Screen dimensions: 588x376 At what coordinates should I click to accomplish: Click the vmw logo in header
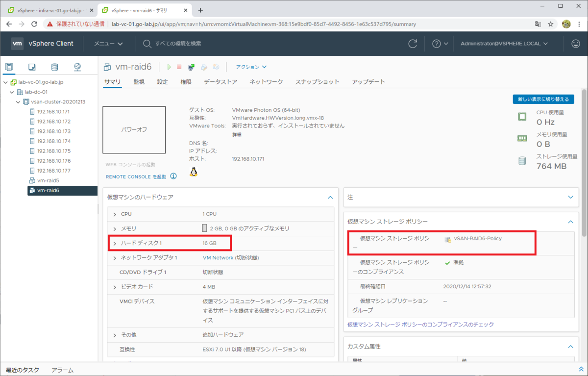coord(18,44)
